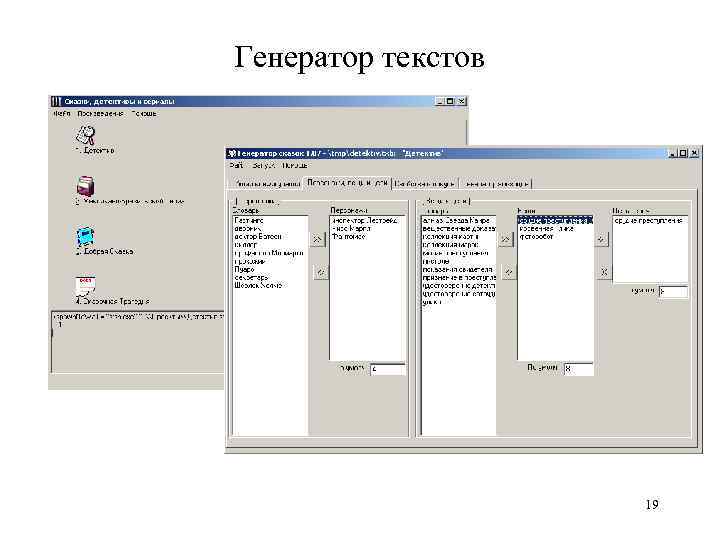Click the log text area of the back window

click(x=137, y=342)
